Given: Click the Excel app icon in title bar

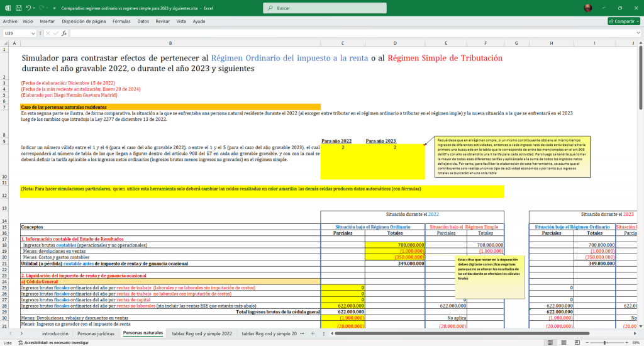Looking at the screenshot, I should click(x=8, y=8).
